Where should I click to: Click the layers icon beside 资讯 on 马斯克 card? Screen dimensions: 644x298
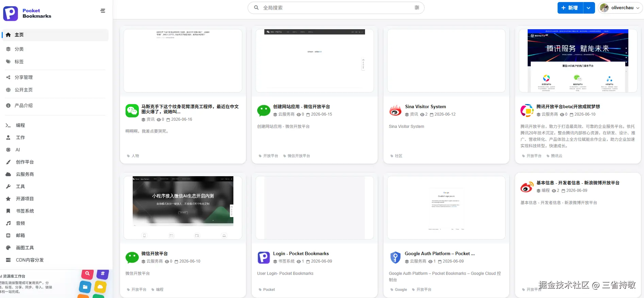coord(143,120)
